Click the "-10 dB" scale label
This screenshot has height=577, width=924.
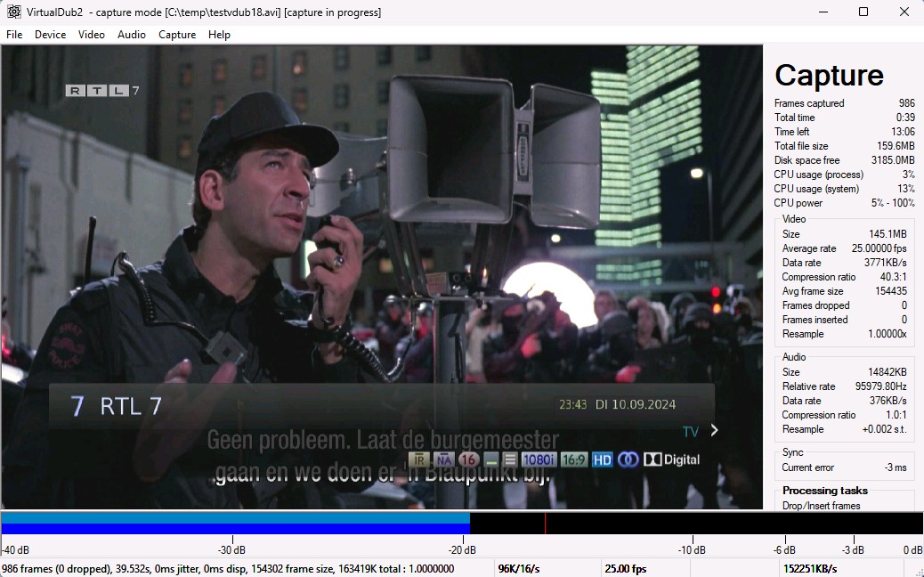(692, 550)
